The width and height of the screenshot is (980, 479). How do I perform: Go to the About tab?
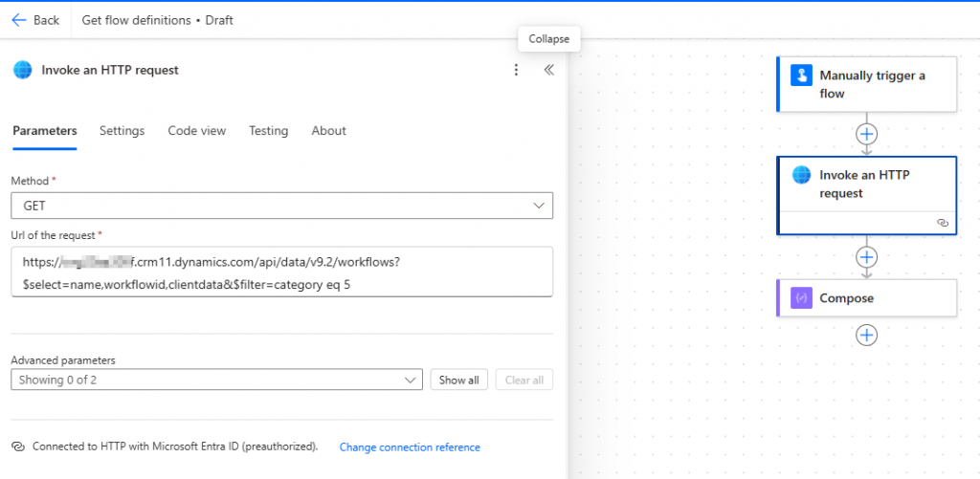click(328, 131)
